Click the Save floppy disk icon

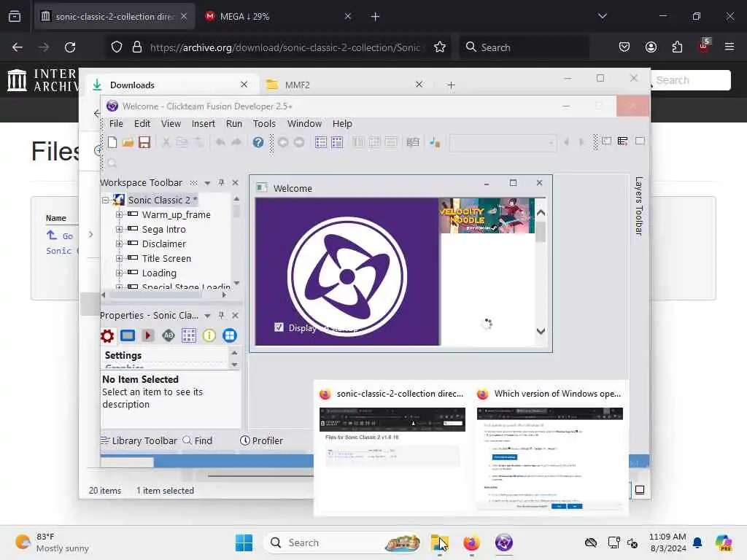click(x=144, y=142)
